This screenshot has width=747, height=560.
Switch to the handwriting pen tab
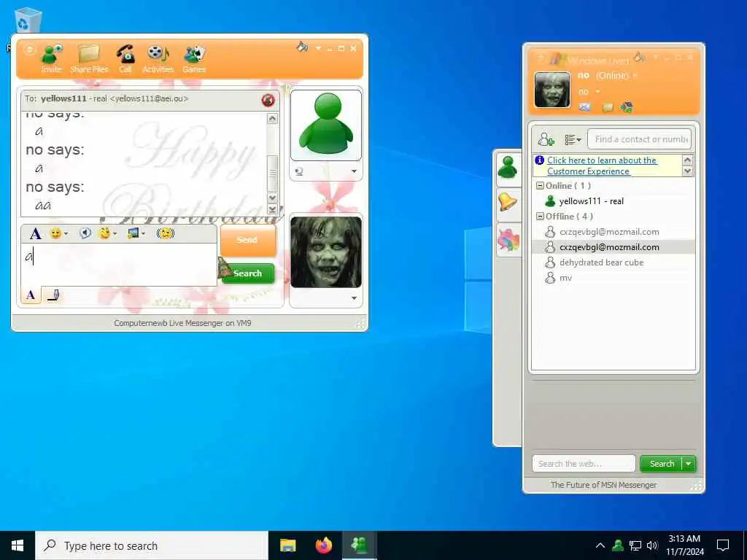tap(53, 295)
